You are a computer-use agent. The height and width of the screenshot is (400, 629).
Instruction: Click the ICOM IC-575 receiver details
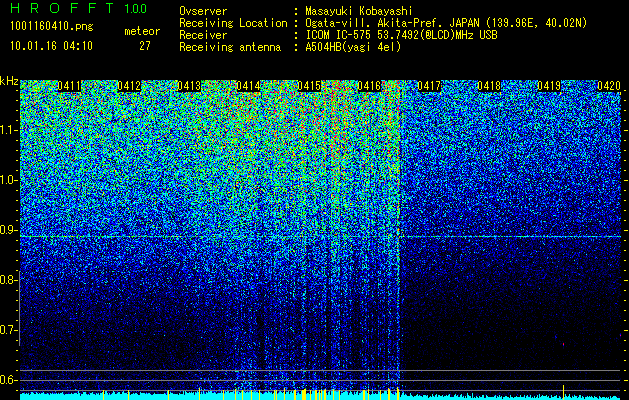(x=401, y=35)
